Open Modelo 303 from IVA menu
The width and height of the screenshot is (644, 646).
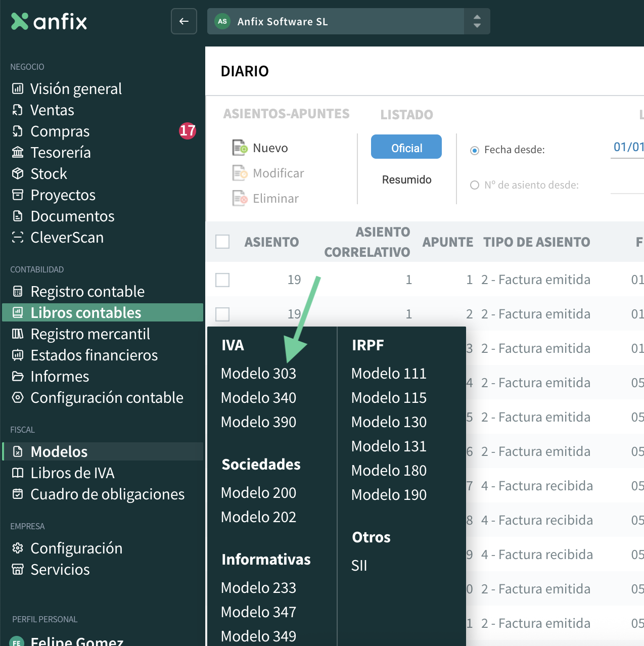[258, 374]
